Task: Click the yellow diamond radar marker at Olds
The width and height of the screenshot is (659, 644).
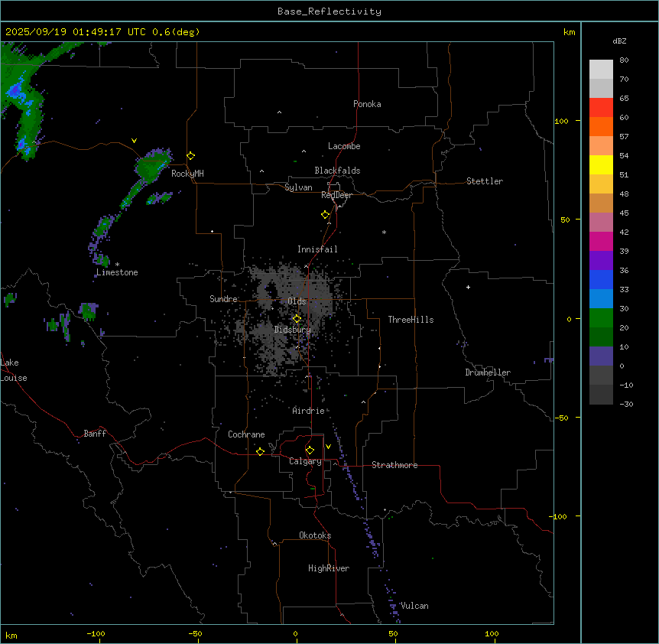Action: pyautogui.click(x=297, y=318)
